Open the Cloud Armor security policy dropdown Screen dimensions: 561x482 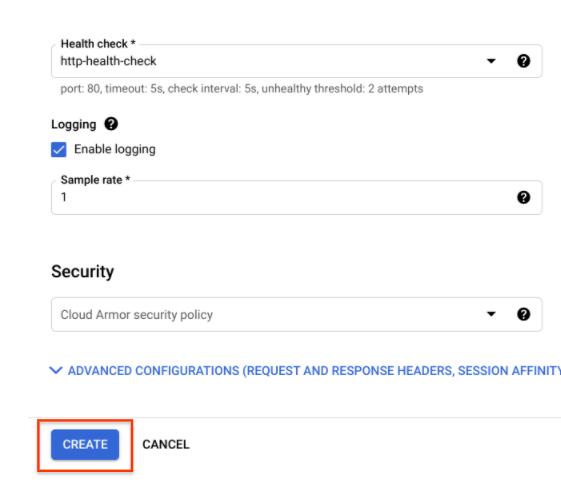pos(297,314)
